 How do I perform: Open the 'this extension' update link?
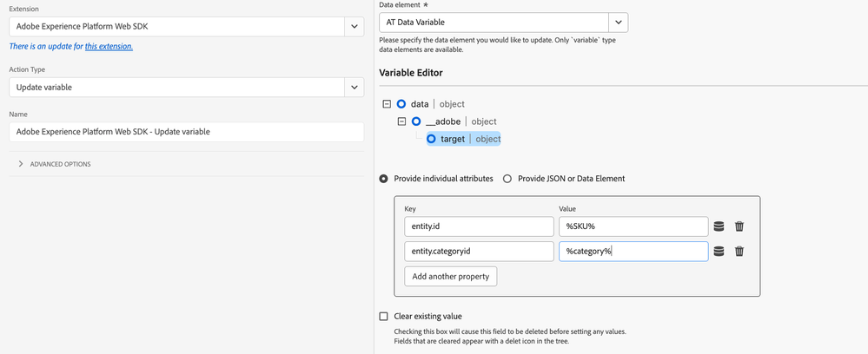point(109,46)
